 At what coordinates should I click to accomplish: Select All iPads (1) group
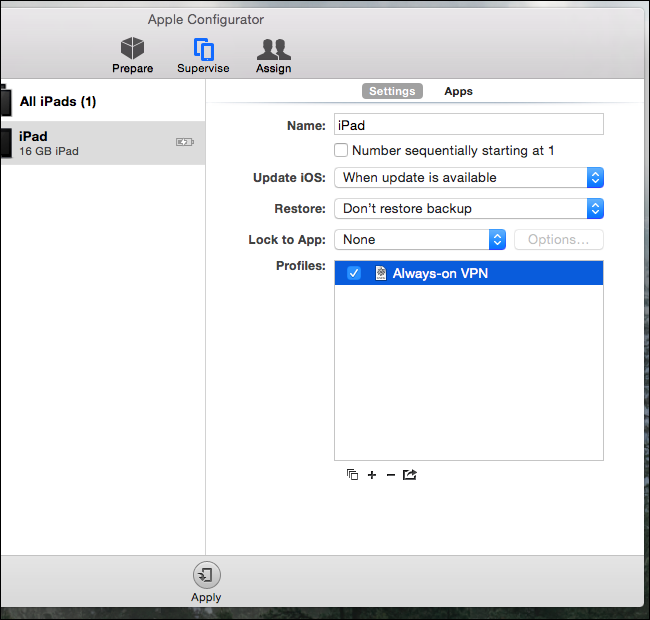click(x=103, y=101)
